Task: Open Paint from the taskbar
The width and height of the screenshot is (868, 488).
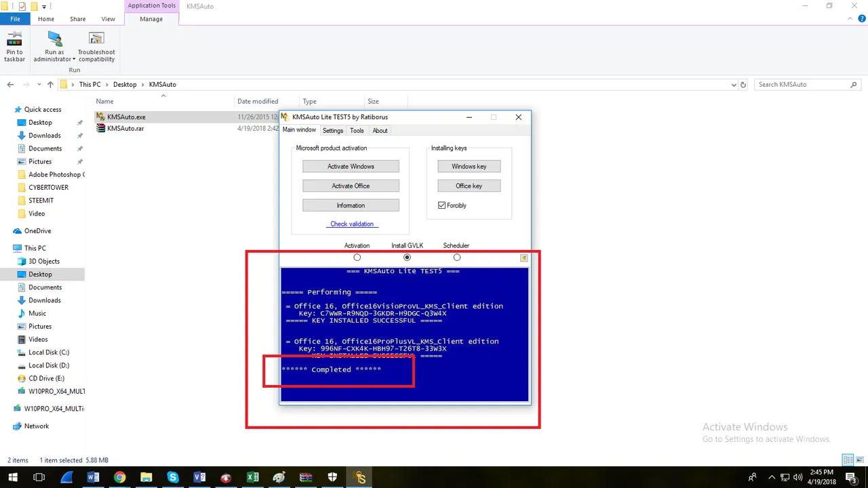Action: pyautogui.click(x=279, y=477)
